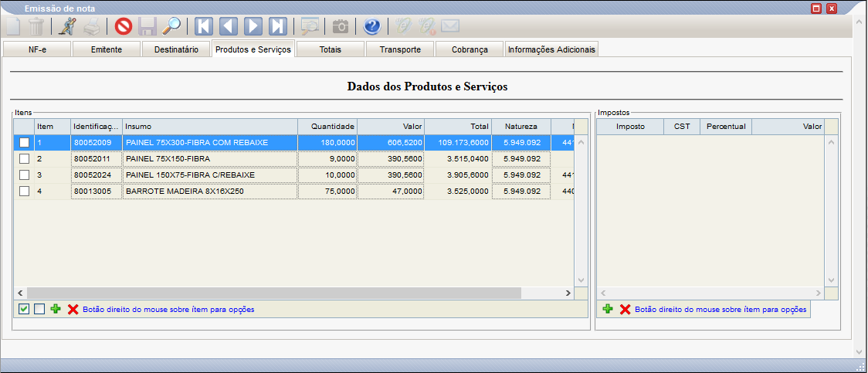
Task: Go to first record arrow
Action: click(x=205, y=26)
